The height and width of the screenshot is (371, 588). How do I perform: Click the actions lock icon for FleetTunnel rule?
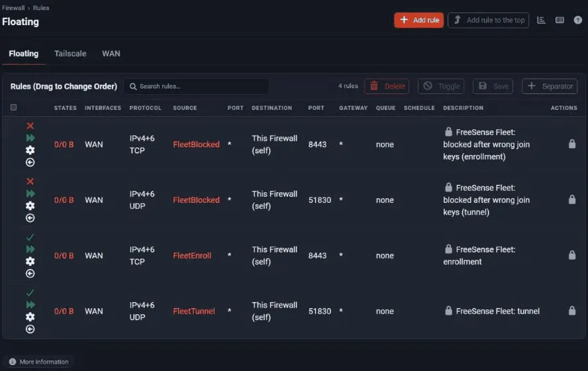[572, 311]
